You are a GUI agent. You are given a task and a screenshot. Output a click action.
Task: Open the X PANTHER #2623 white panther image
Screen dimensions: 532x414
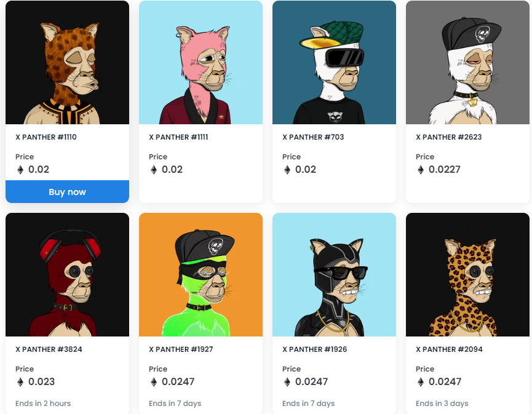point(467,63)
